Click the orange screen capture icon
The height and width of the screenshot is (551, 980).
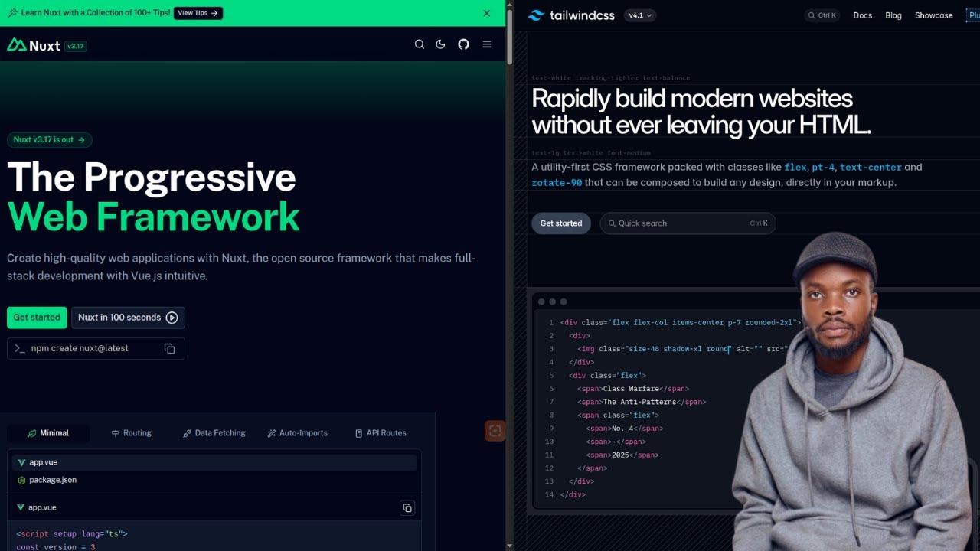click(x=495, y=431)
